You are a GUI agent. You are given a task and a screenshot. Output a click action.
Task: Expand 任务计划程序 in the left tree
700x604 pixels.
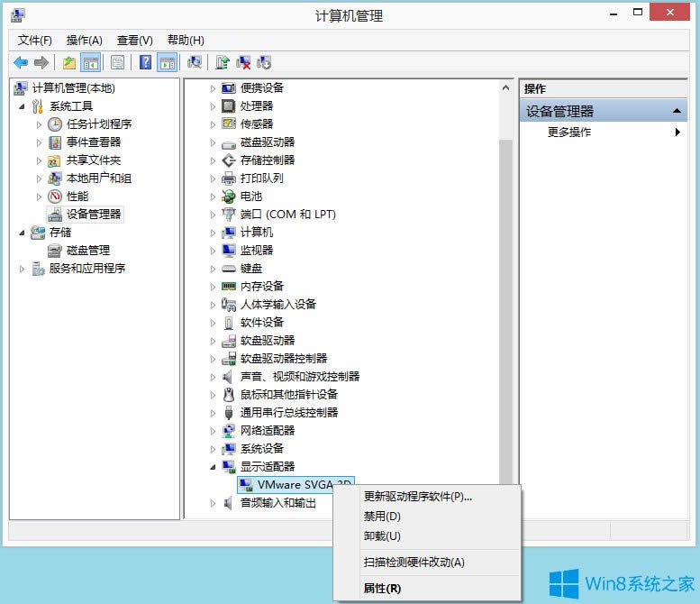(x=39, y=124)
